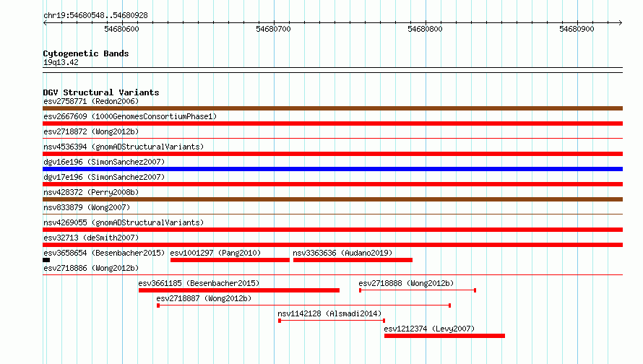The image size is (643, 364).
Task: Click ruler position 54680800
Action: pyautogui.click(x=426, y=29)
